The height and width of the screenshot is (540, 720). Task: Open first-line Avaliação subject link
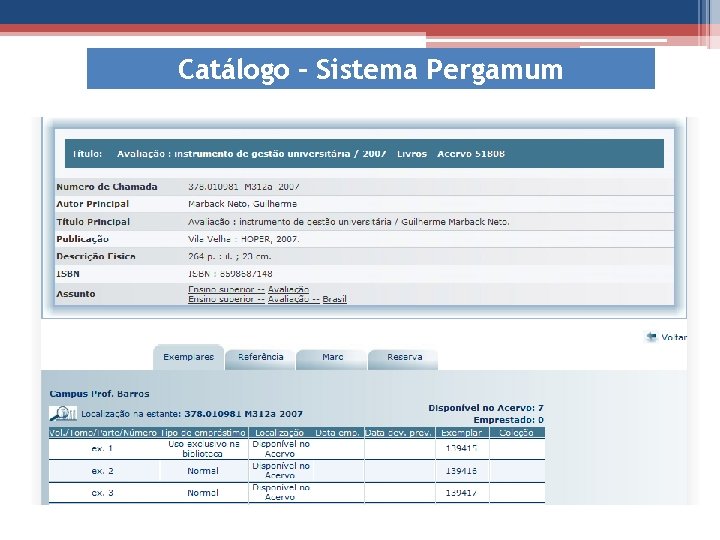288,289
